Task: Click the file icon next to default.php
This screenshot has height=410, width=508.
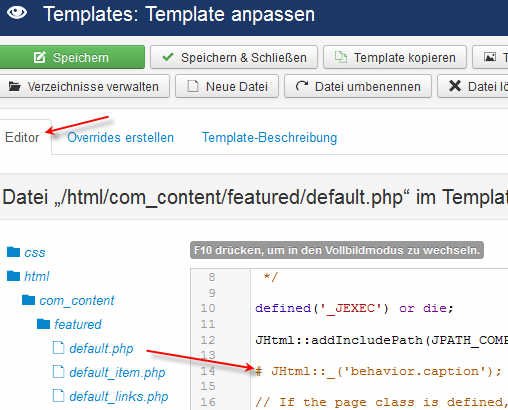Action: tap(58, 348)
